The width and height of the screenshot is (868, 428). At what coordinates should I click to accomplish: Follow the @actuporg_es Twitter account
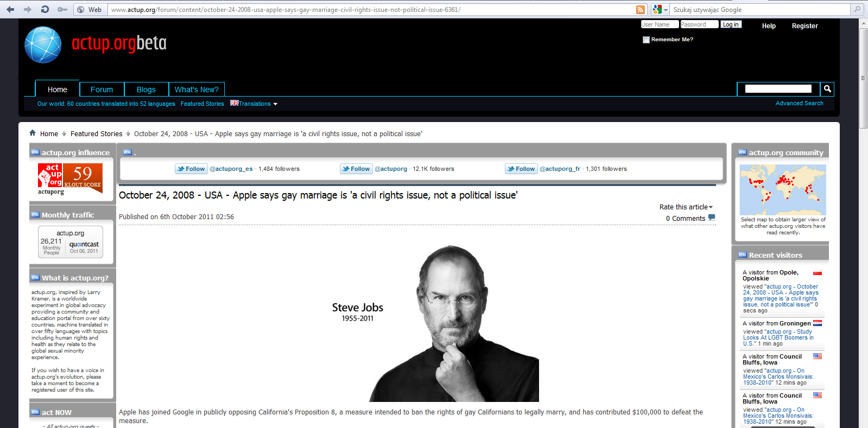[191, 169]
